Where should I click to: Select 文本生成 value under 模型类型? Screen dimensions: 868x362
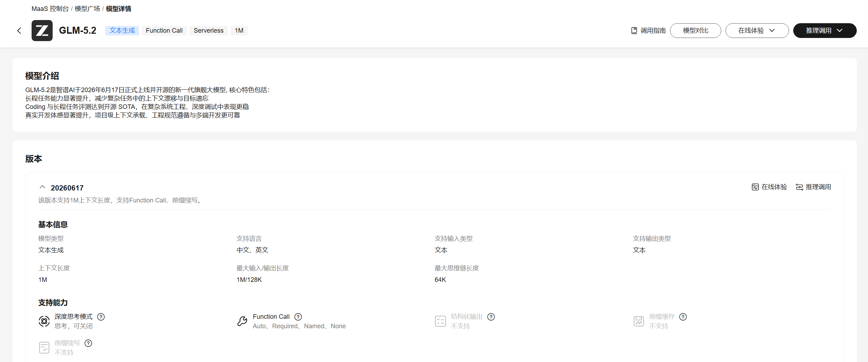click(51, 250)
